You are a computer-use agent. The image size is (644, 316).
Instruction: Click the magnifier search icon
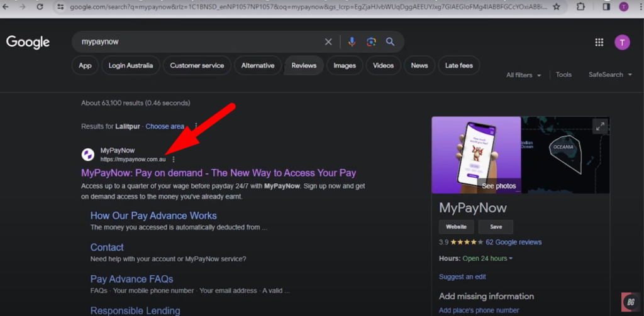click(x=390, y=41)
